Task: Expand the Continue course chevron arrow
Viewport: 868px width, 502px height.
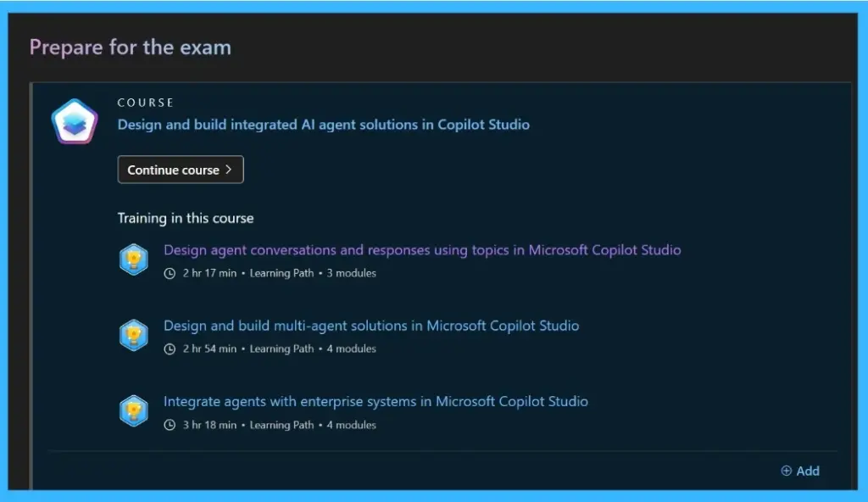Action: [x=231, y=169]
